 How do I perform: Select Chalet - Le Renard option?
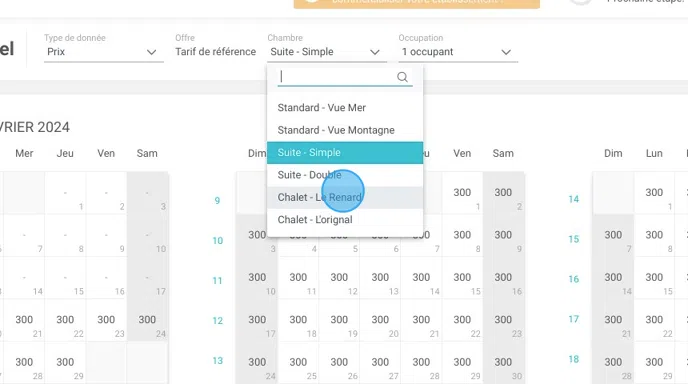point(345,197)
